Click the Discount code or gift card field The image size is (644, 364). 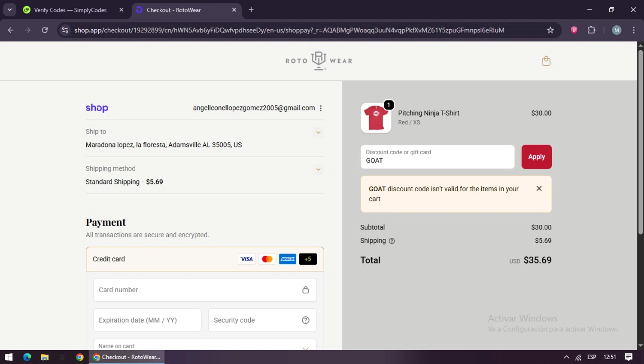(437, 157)
